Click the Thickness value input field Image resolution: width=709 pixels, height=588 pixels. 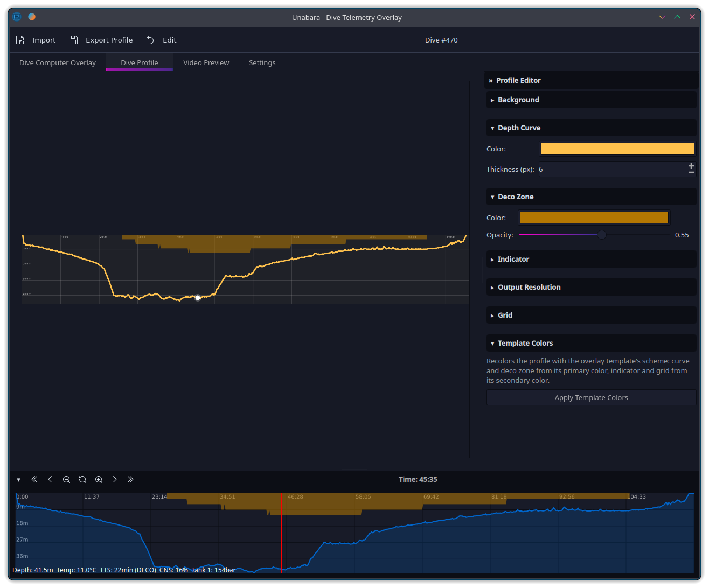coord(612,169)
